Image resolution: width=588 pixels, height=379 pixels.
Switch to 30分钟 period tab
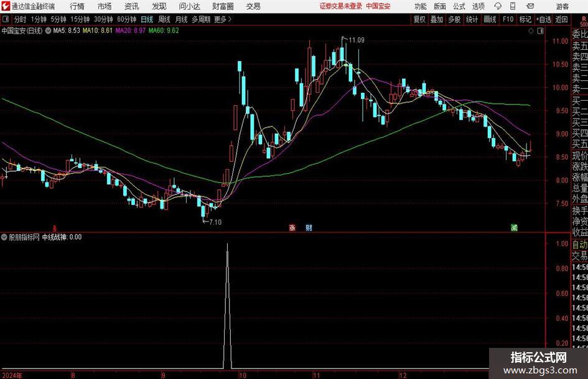coord(103,19)
